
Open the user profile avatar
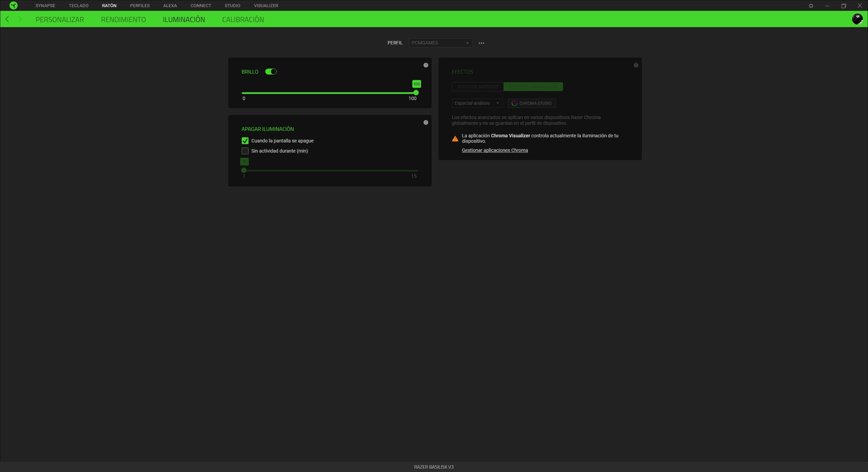(857, 19)
